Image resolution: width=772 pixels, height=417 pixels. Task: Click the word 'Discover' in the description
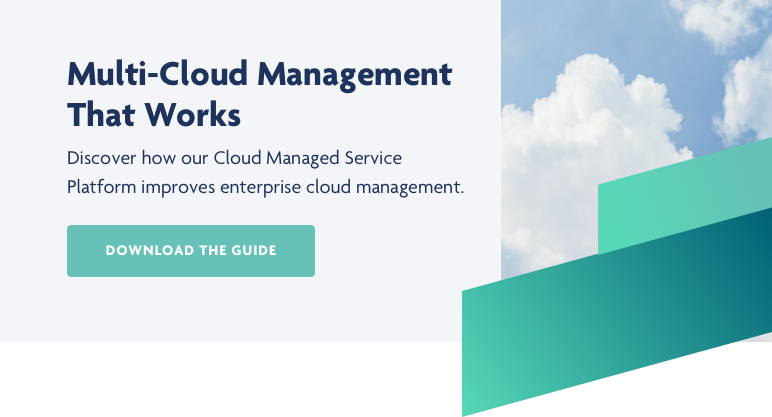102,158
